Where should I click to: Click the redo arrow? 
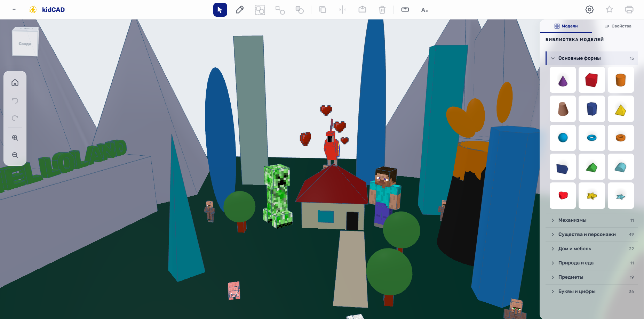tap(15, 118)
